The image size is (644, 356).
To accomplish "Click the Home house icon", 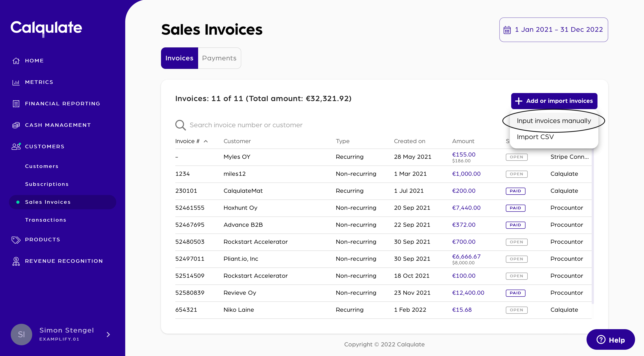I will click(16, 61).
